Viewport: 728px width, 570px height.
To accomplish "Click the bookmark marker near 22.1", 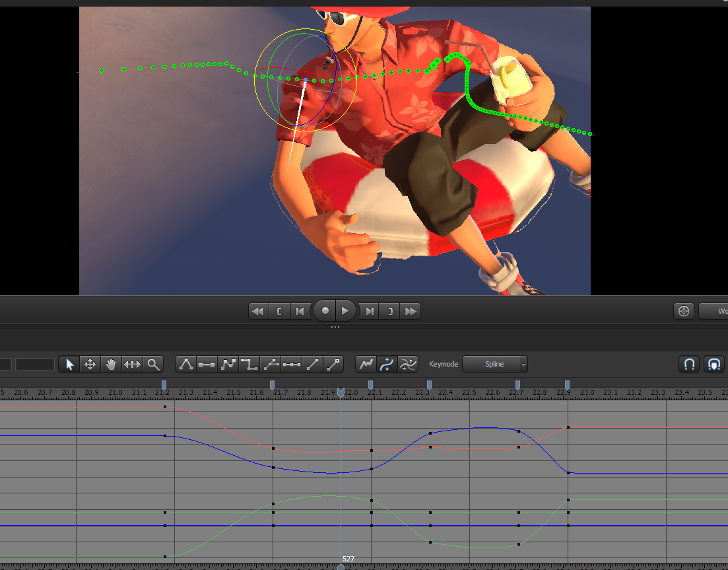I will pyautogui.click(x=370, y=384).
